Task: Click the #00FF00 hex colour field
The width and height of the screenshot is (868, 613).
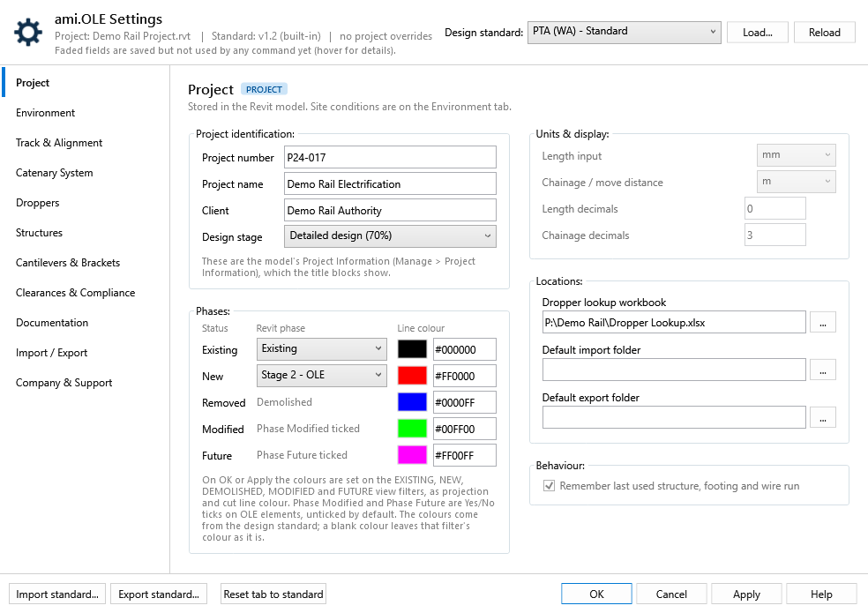Action: coord(465,430)
